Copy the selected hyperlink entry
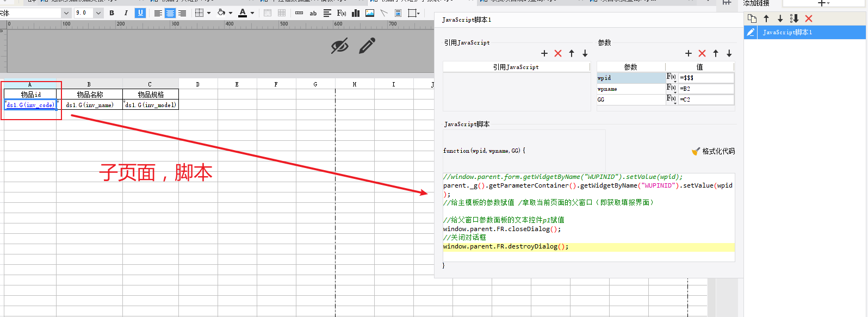The height and width of the screenshot is (317, 868). pos(752,18)
